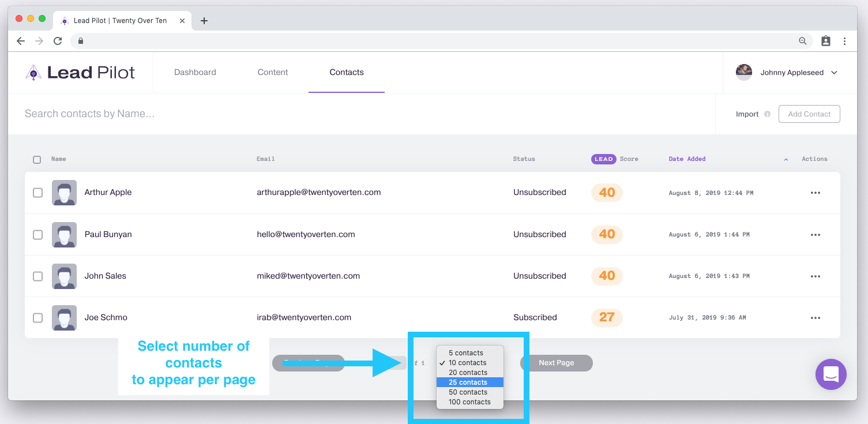Image resolution: width=868 pixels, height=424 pixels.
Task: Select all contacts checkbox in header
Action: point(37,160)
